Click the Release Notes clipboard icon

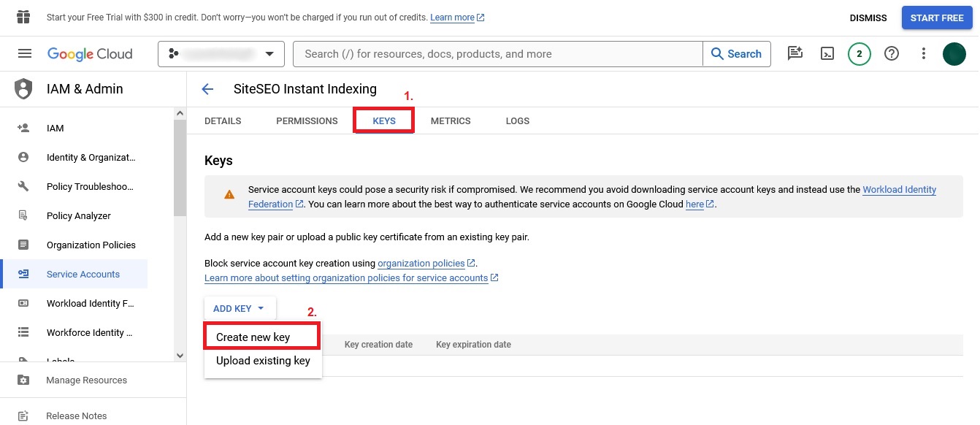pos(23,416)
